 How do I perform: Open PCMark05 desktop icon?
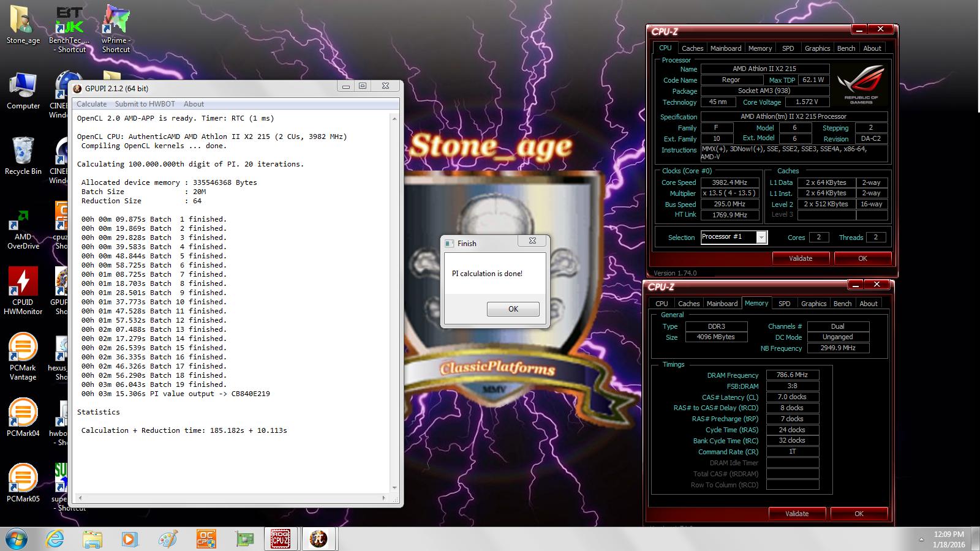23,484
